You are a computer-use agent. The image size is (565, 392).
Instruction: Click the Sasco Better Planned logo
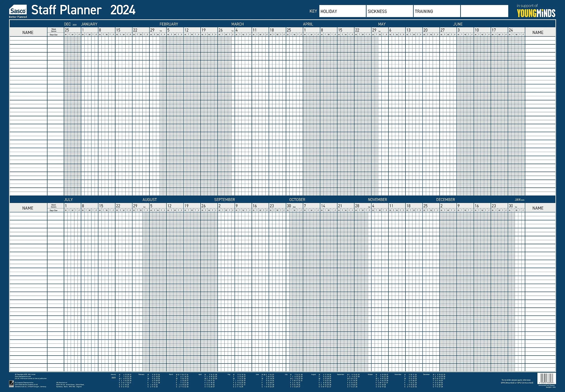18,11
